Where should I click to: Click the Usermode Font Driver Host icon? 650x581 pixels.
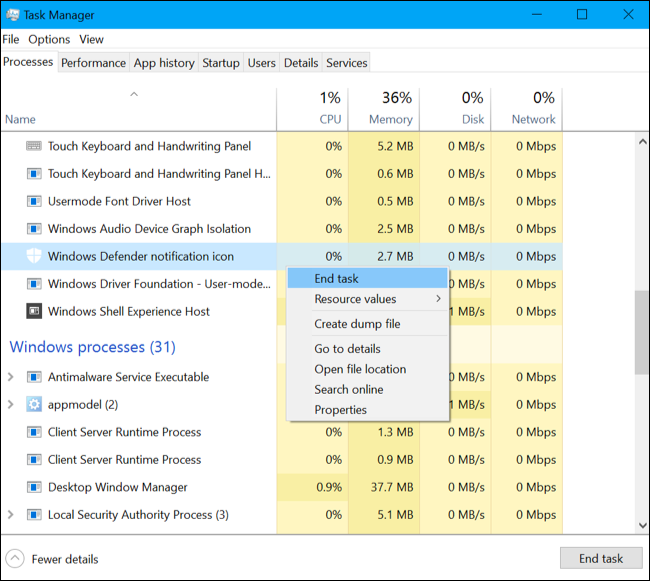coord(33,201)
